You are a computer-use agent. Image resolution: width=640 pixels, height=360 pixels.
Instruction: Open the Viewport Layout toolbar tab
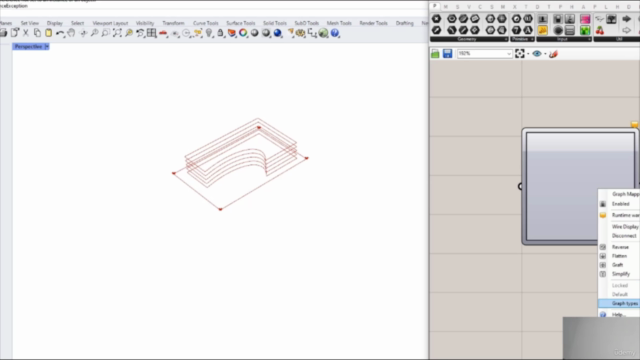pyautogui.click(x=110, y=23)
